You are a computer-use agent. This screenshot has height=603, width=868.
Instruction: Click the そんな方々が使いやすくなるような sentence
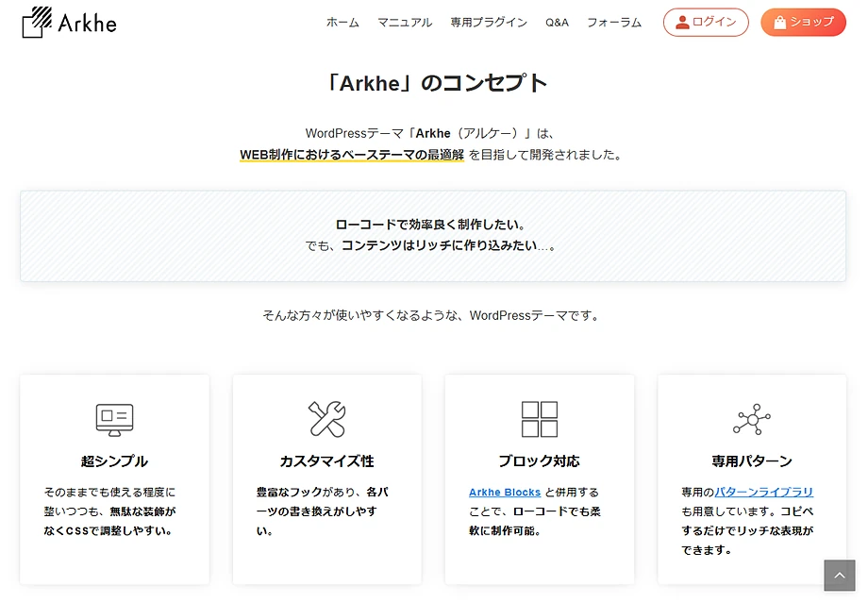(432, 315)
